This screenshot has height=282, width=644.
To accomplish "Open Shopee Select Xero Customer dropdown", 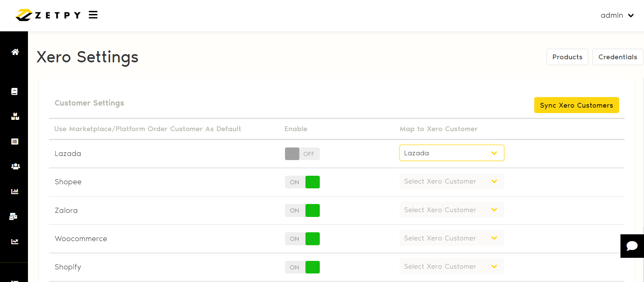I will point(452,181).
